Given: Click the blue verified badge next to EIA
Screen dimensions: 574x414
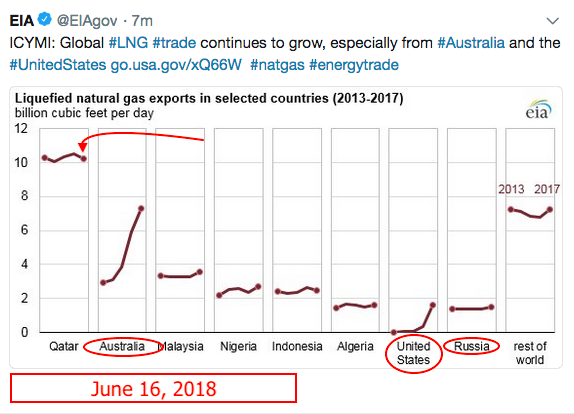Looking at the screenshot, I should coord(45,19).
